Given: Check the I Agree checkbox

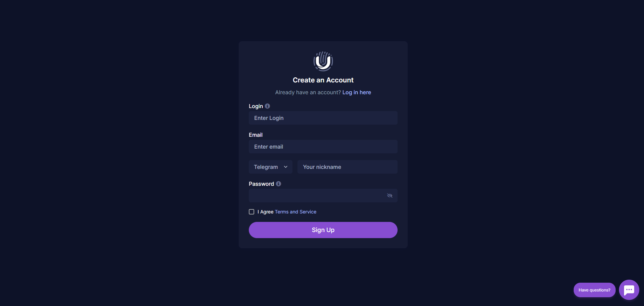Looking at the screenshot, I should tap(252, 212).
